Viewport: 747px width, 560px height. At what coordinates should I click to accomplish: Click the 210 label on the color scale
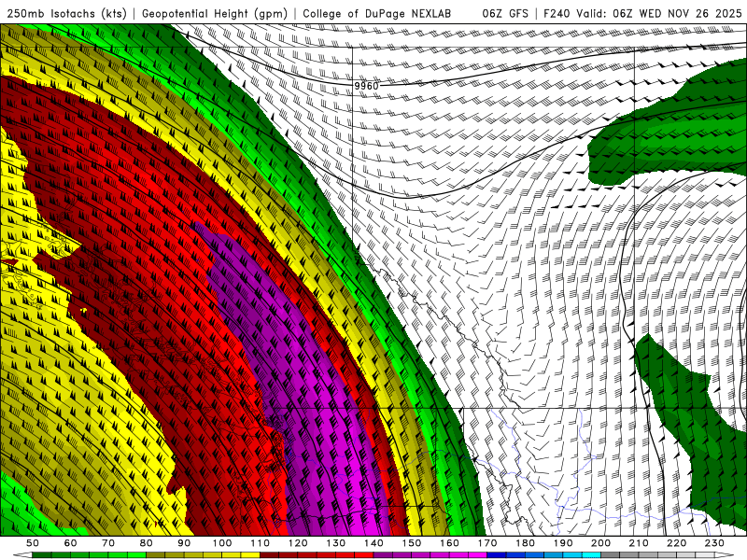coord(639,543)
